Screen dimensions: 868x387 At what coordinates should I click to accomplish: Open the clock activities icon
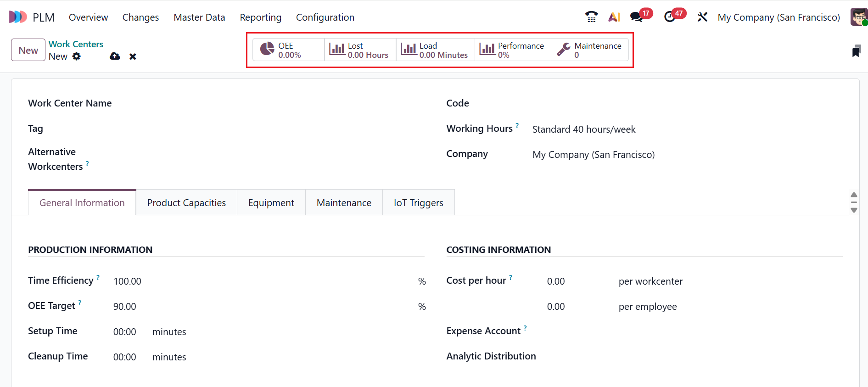670,17
